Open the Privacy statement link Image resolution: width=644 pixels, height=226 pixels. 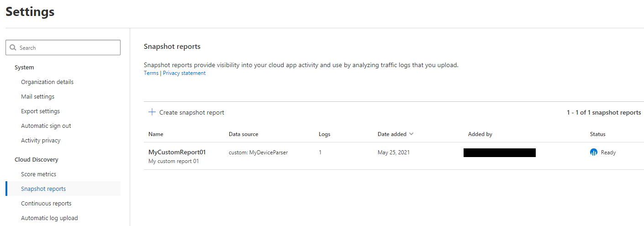point(184,73)
